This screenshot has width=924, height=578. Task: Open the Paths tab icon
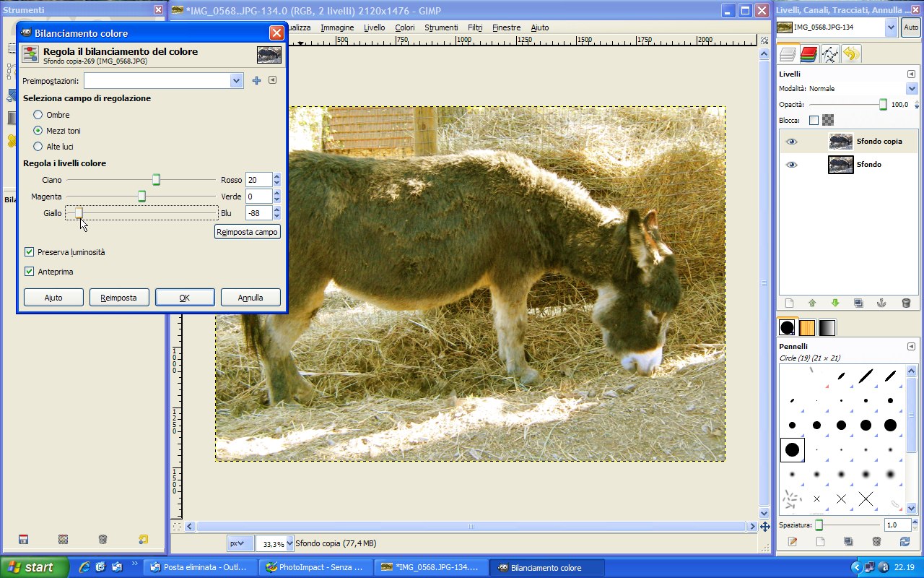(830, 53)
